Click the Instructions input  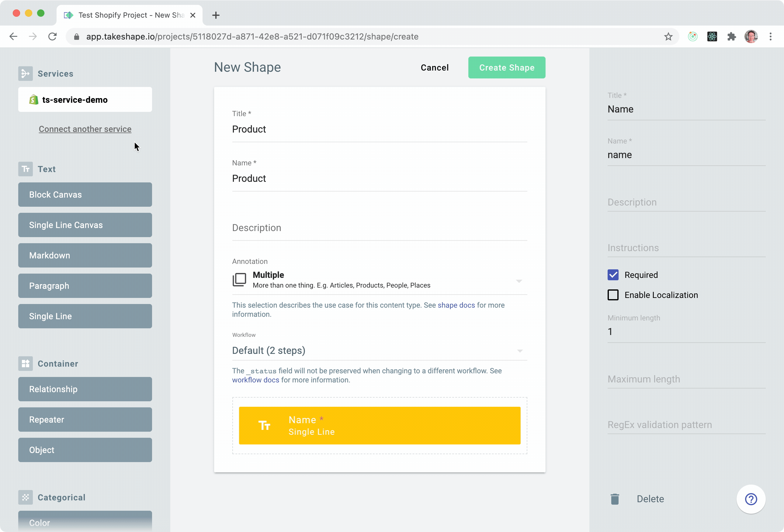[686, 248]
